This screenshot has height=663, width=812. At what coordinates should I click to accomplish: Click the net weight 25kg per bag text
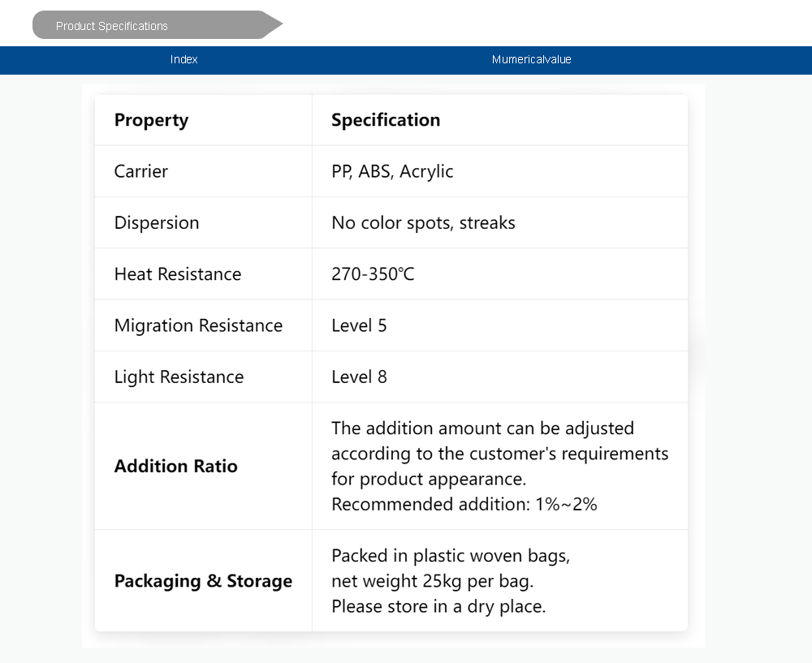[432, 581]
